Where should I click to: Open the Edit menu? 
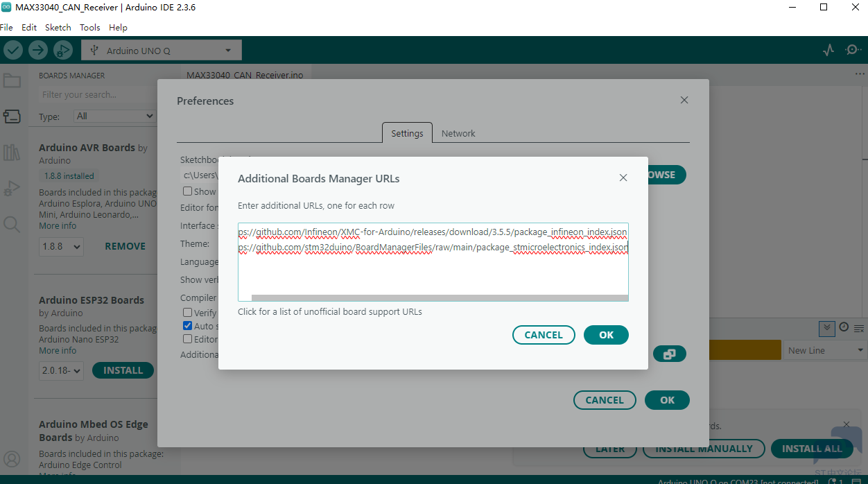click(x=29, y=27)
